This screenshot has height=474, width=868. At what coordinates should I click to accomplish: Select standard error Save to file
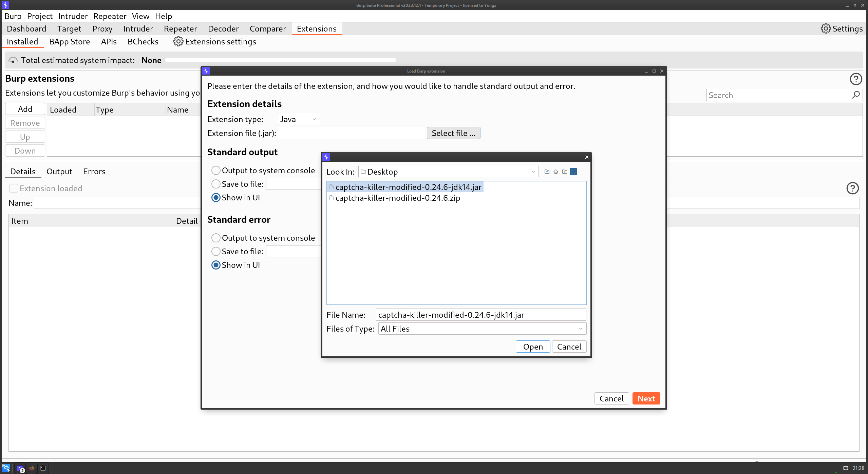point(216,251)
